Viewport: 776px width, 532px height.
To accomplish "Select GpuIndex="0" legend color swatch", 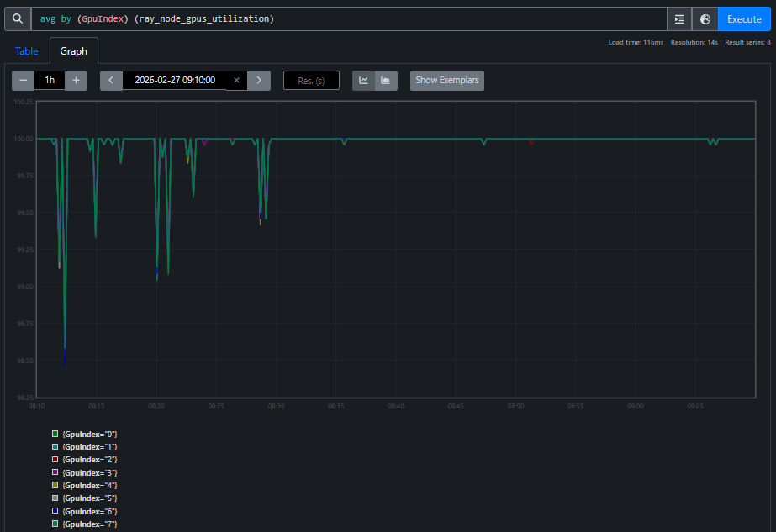I will pos(55,434).
